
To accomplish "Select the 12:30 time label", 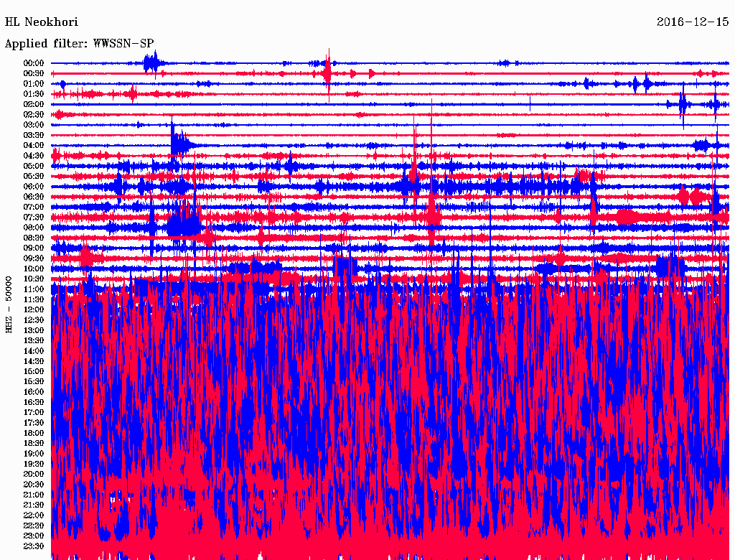I will coord(34,320).
